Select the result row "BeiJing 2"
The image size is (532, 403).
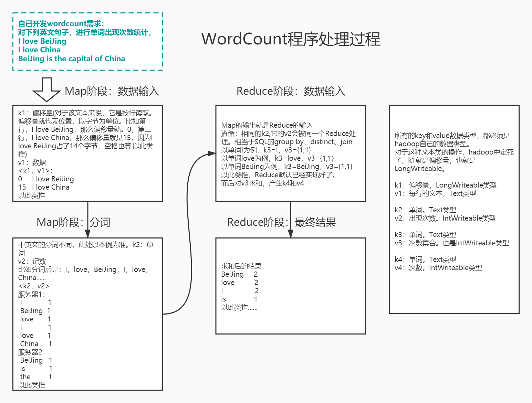240,274
